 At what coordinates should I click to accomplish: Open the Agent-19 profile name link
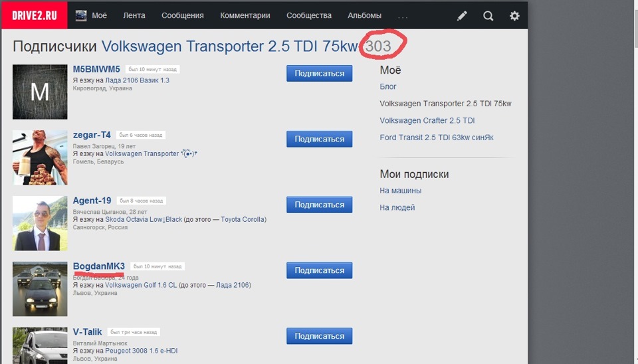[x=92, y=201]
